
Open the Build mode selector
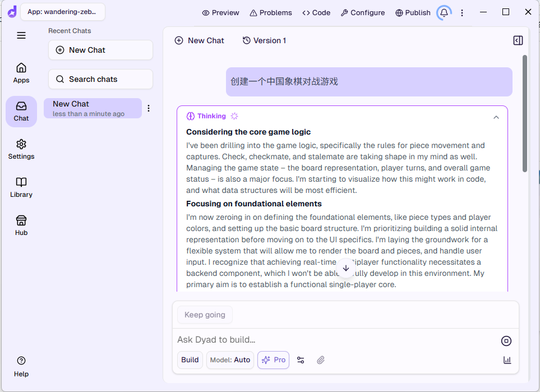coord(190,360)
